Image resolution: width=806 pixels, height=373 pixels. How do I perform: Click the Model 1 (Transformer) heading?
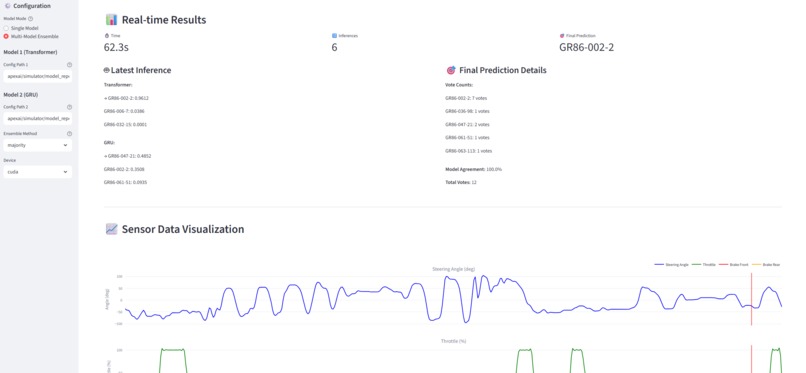click(x=30, y=52)
